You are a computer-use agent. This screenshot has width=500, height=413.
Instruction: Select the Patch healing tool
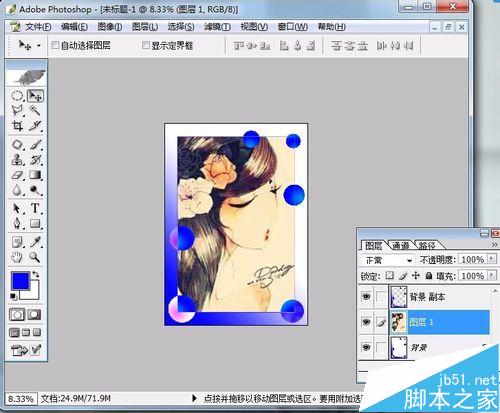(x=17, y=145)
